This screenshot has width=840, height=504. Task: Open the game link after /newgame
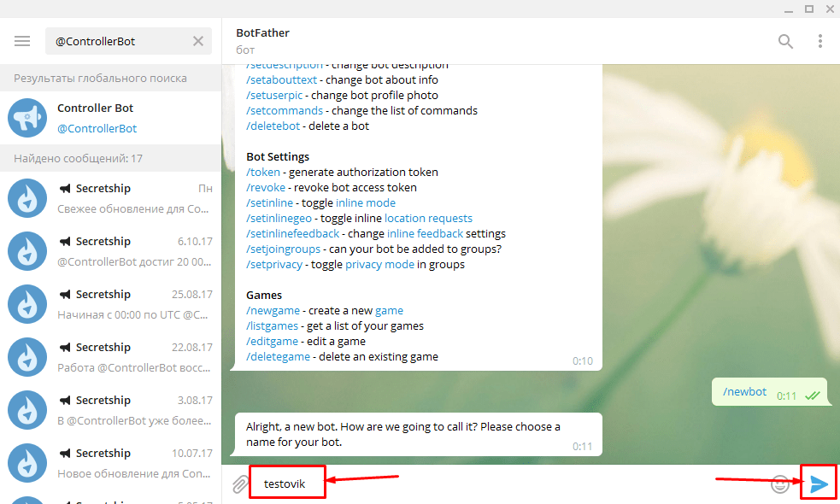coord(389,311)
